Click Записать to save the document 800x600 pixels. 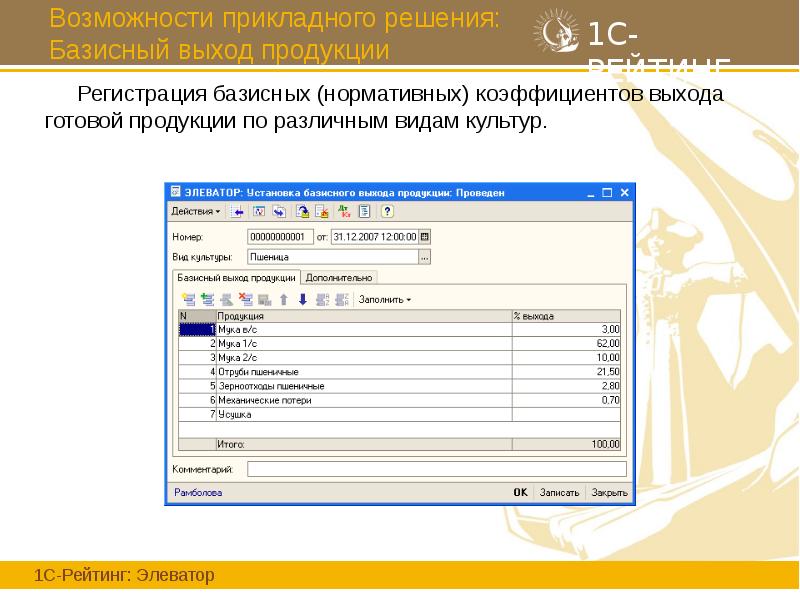click(561, 491)
